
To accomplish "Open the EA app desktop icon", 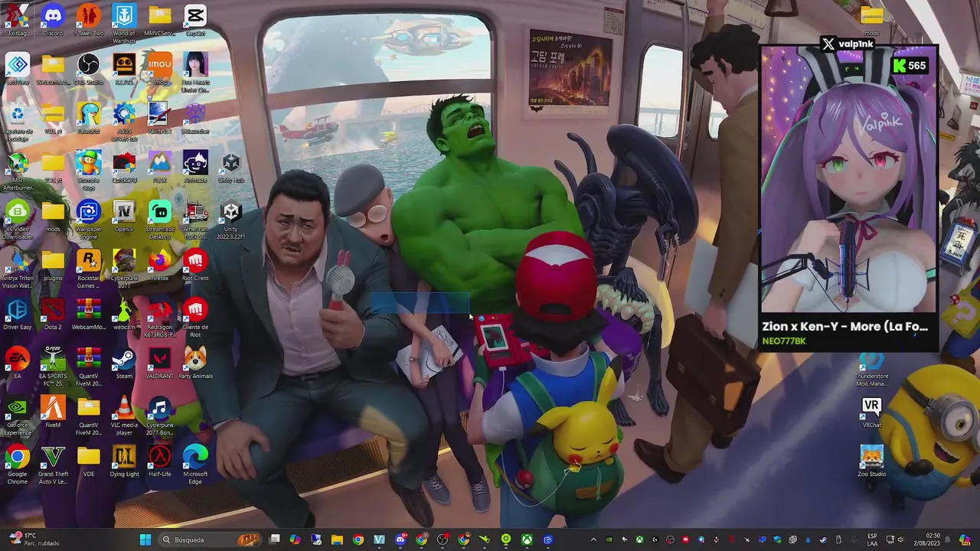I will (17, 363).
